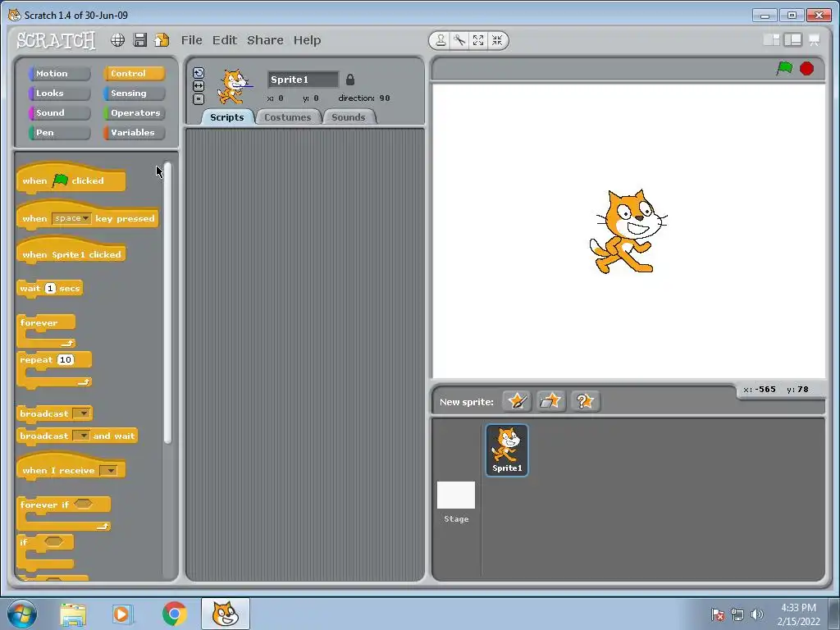Select the Delete scissors tool
840x630 pixels.
459,40
